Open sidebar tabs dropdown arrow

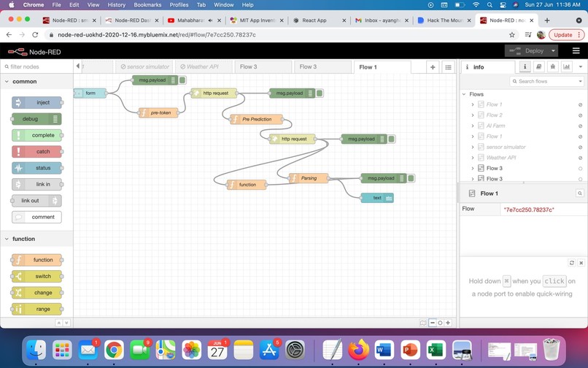click(x=581, y=67)
